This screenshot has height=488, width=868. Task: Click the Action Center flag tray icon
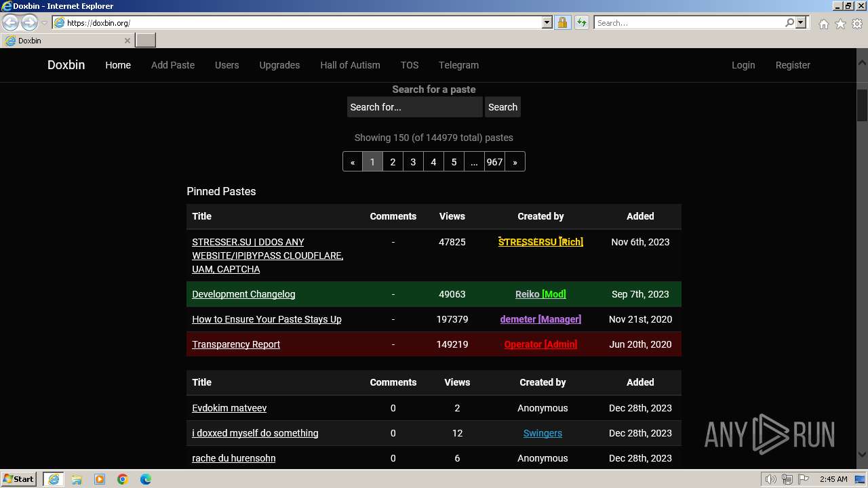pyautogui.click(x=804, y=479)
